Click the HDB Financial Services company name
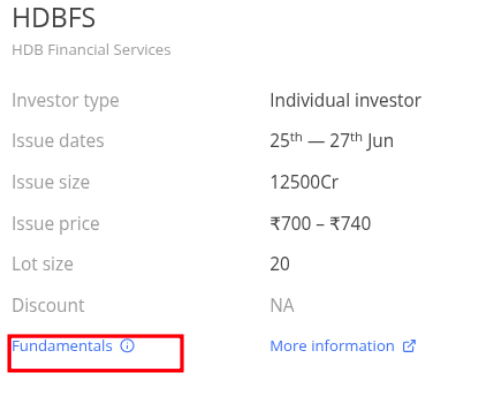The width and height of the screenshot is (491, 393). pos(91,50)
